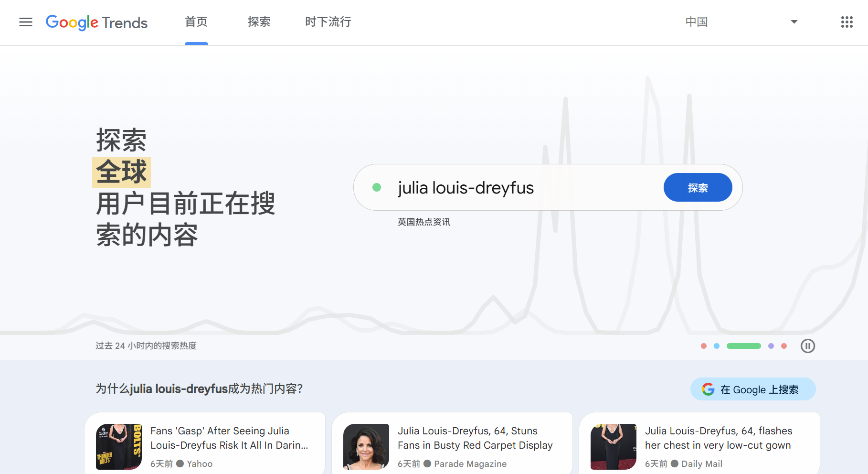Pause the trending carousel

[x=807, y=346]
